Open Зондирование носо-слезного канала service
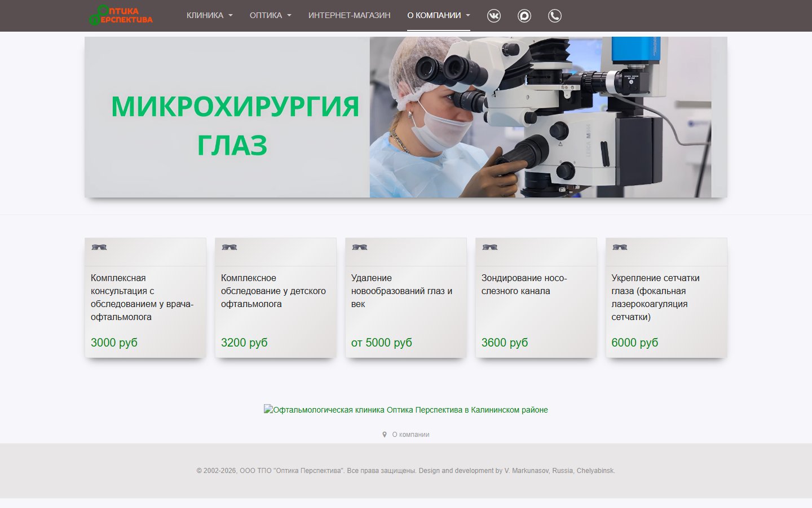 pos(524,284)
